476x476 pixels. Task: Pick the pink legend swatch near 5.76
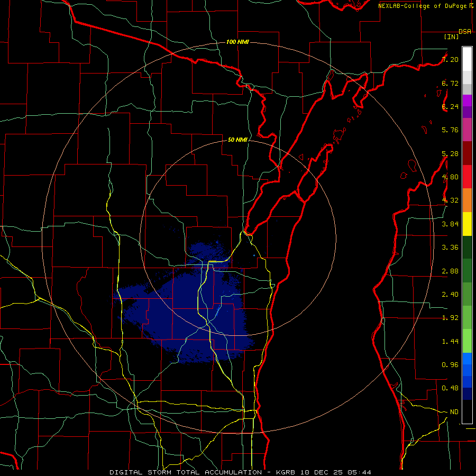pos(467,130)
